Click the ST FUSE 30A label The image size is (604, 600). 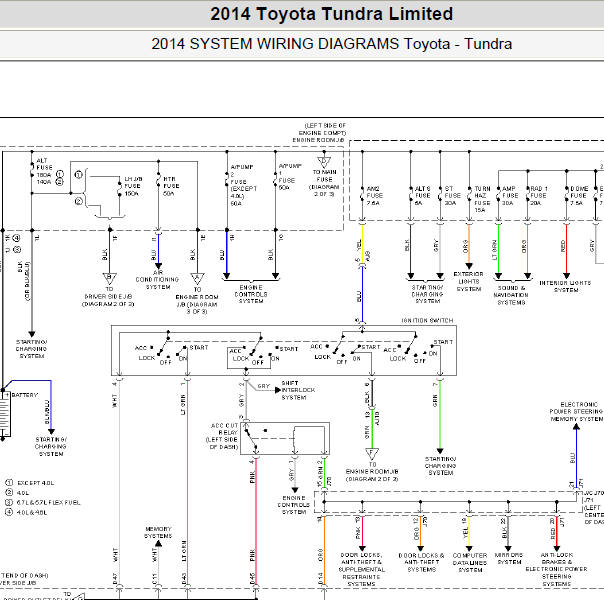[x=452, y=196]
